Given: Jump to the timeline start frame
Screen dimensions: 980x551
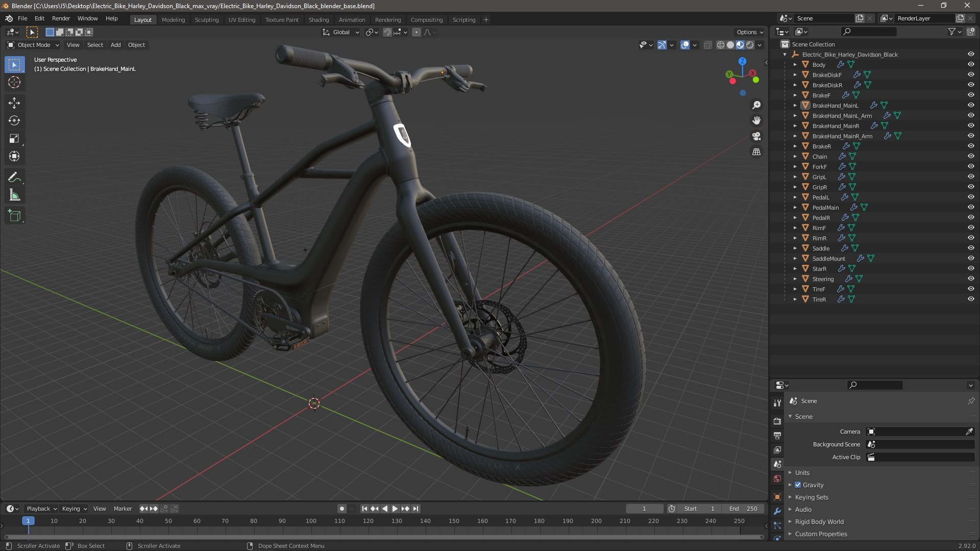Looking at the screenshot, I should click(x=364, y=509).
